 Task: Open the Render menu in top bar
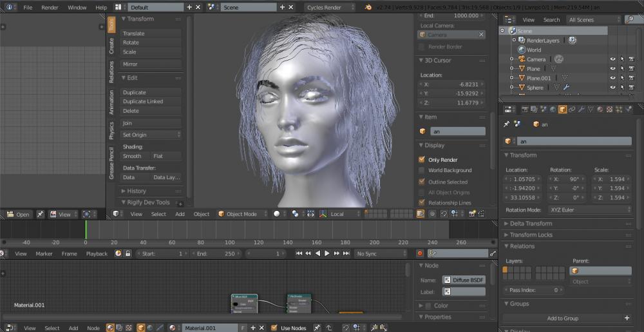(50, 7)
